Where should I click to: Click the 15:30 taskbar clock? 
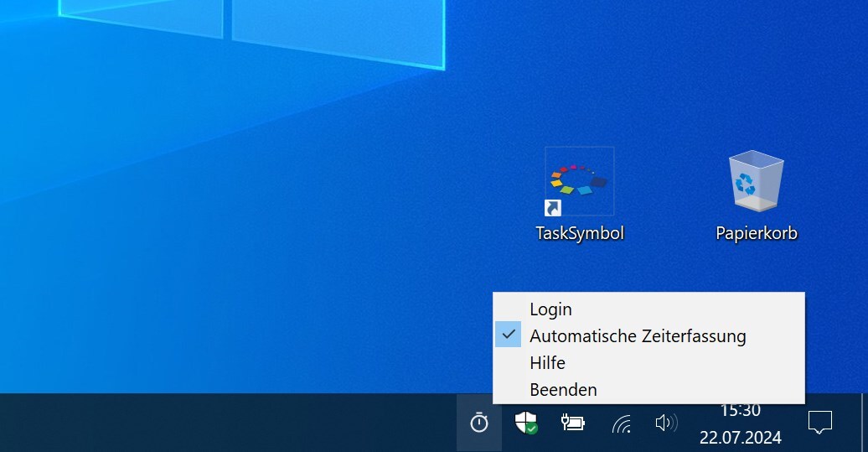[741, 411]
